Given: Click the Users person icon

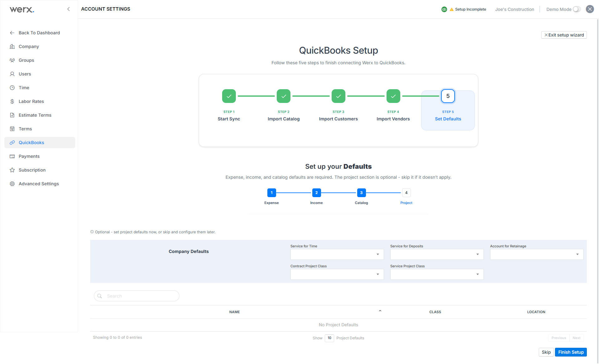Looking at the screenshot, I should pyautogui.click(x=12, y=74).
